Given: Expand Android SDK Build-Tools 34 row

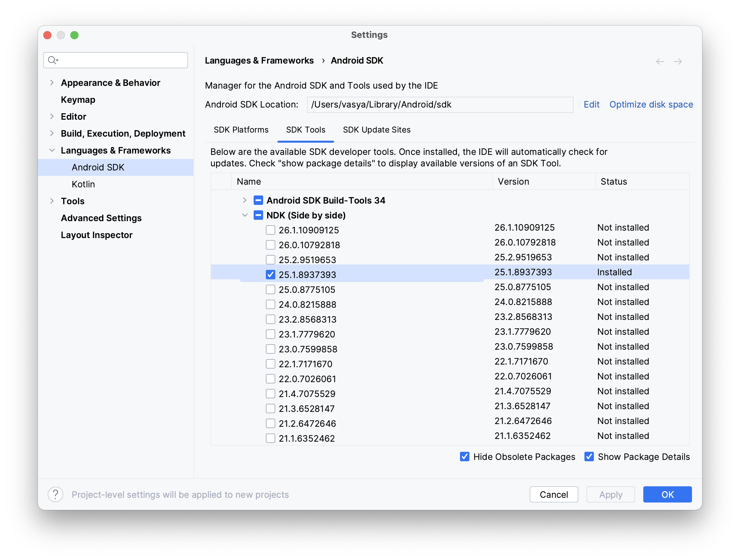Looking at the screenshot, I should click(245, 200).
